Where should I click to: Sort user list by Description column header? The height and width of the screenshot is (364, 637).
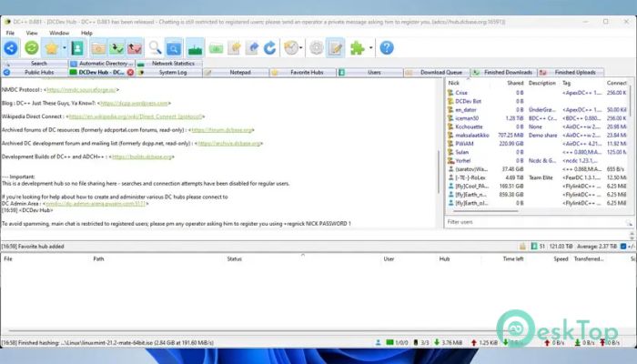point(542,83)
